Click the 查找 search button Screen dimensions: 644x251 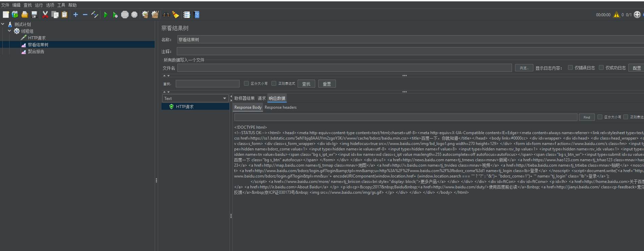point(306,84)
